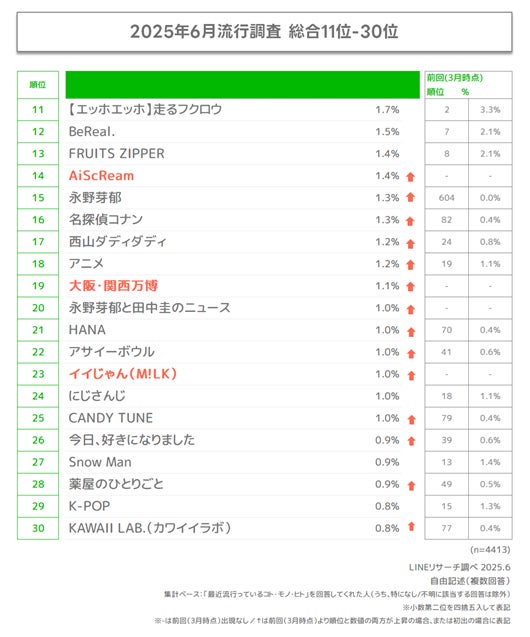Click the up arrow next to CANDY TUNE
The width and height of the screenshot is (530, 637).
[x=411, y=420]
